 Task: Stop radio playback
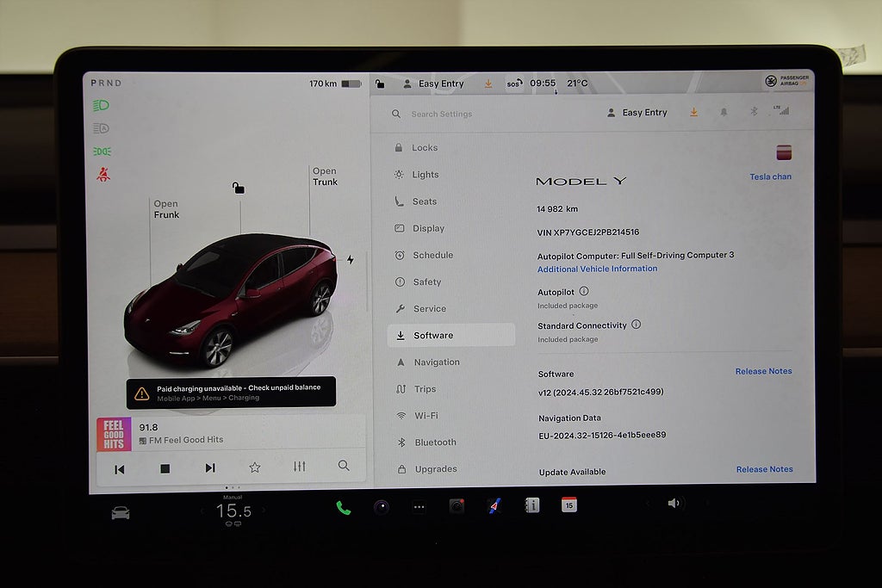(x=165, y=468)
